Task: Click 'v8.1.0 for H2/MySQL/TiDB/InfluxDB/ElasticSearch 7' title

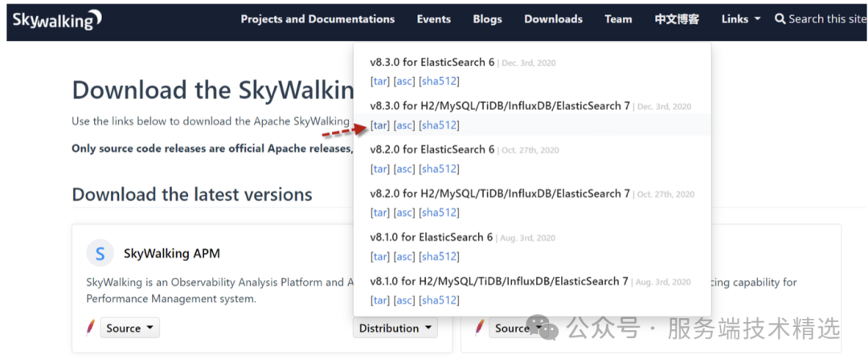Action: (499, 281)
